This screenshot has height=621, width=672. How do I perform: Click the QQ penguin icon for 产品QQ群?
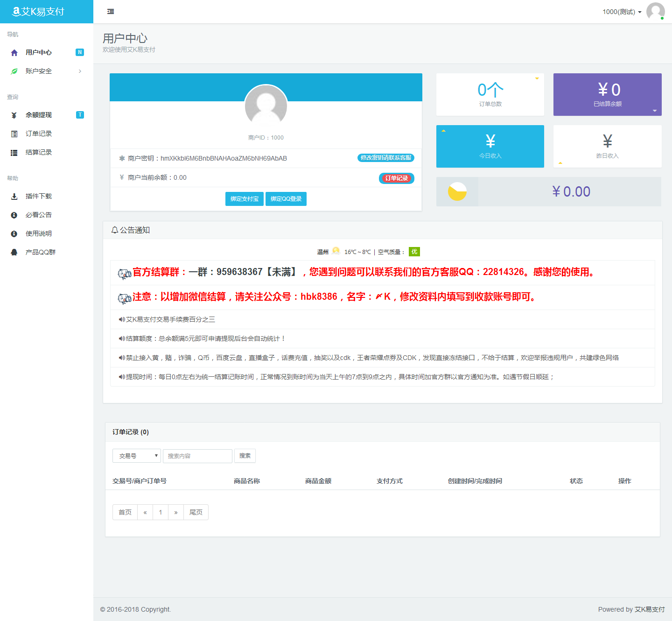[x=14, y=253]
